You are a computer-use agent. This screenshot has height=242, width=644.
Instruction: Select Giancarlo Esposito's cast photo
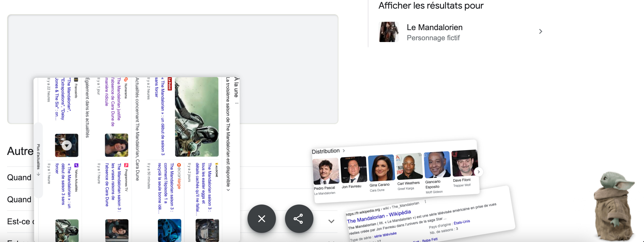pyautogui.click(x=437, y=165)
